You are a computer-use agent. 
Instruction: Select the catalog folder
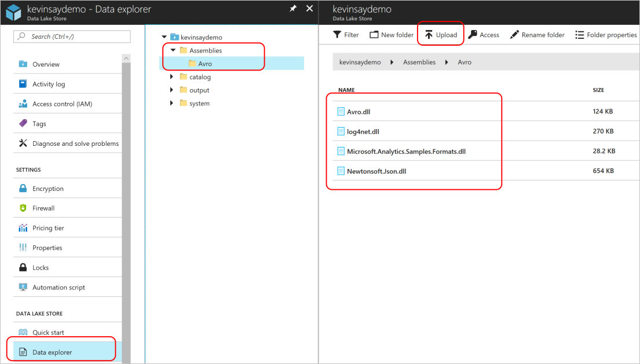coord(200,76)
